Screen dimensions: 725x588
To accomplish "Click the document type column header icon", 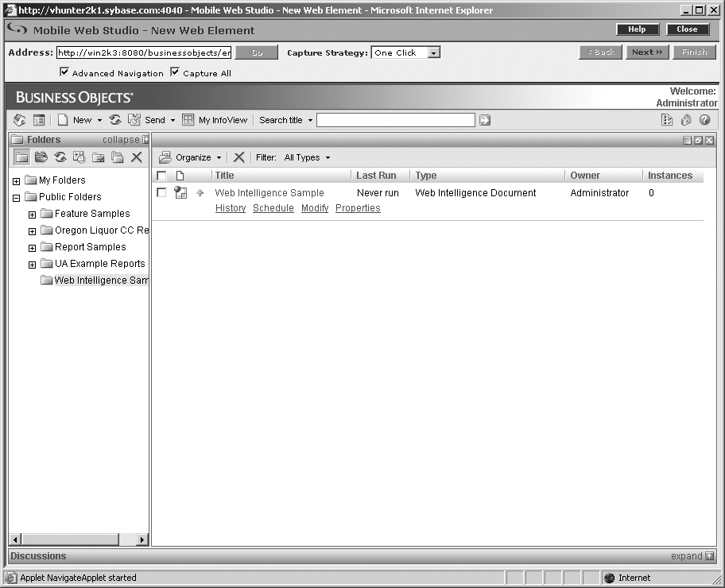I will tap(180, 176).
